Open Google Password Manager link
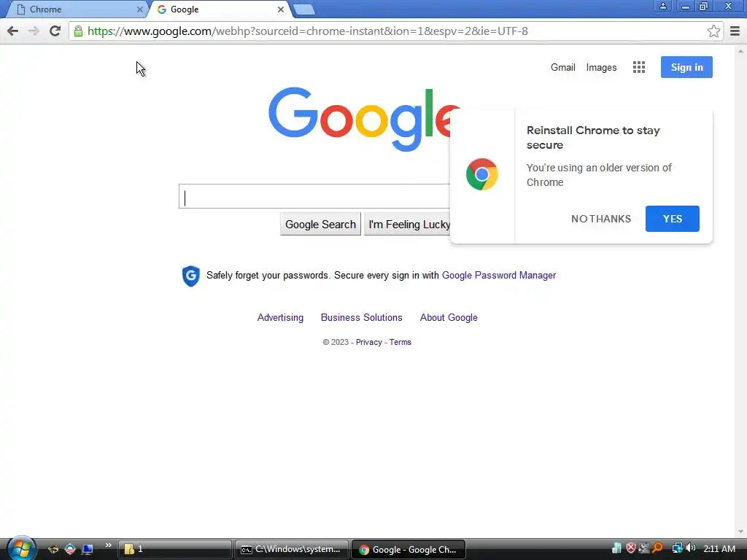This screenshot has height=560, width=747. click(499, 275)
